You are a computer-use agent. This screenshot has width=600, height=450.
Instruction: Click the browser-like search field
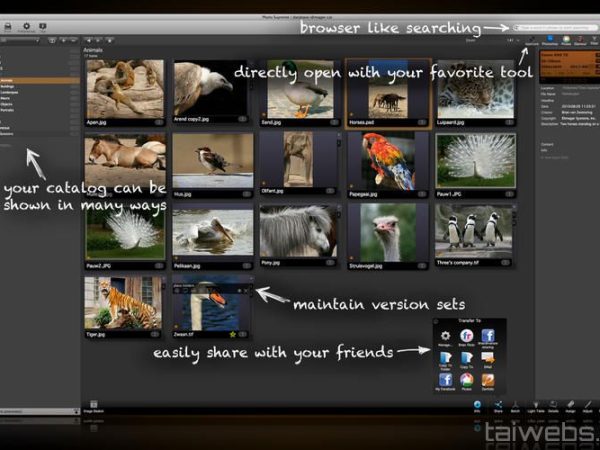(556, 28)
